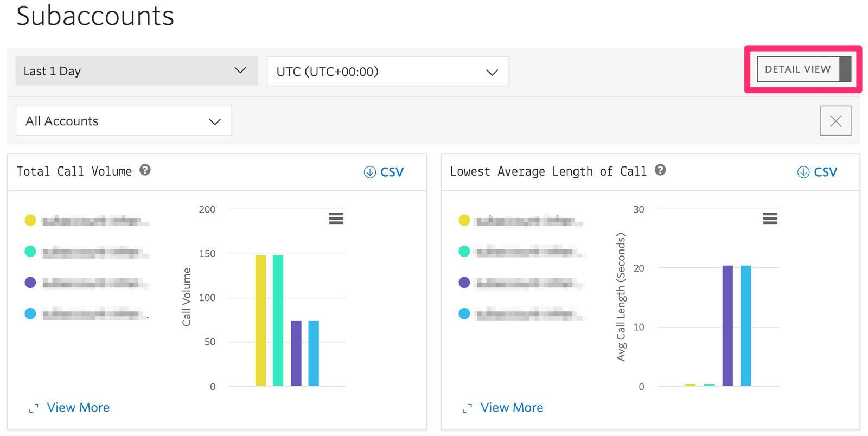Image resolution: width=868 pixels, height=436 pixels.
Task: Open the Last 1 Day time range dropdown
Action: click(136, 71)
